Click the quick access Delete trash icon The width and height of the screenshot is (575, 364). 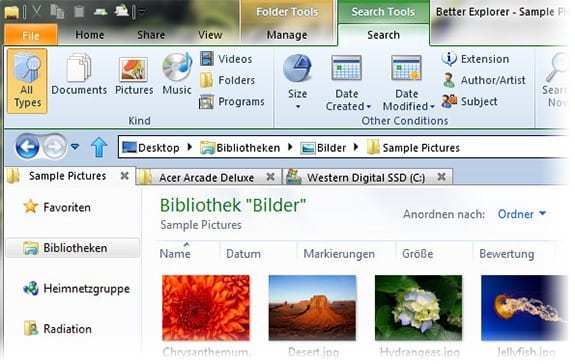pos(79,11)
